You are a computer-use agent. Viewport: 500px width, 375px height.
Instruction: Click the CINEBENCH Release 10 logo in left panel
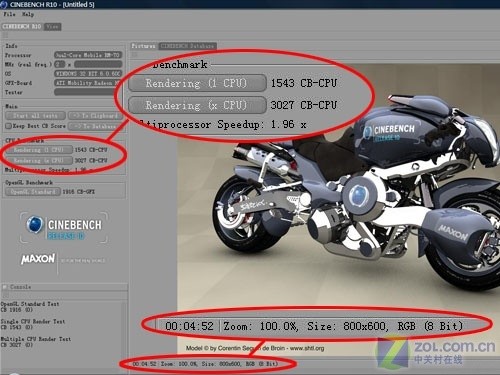tap(64, 228)
